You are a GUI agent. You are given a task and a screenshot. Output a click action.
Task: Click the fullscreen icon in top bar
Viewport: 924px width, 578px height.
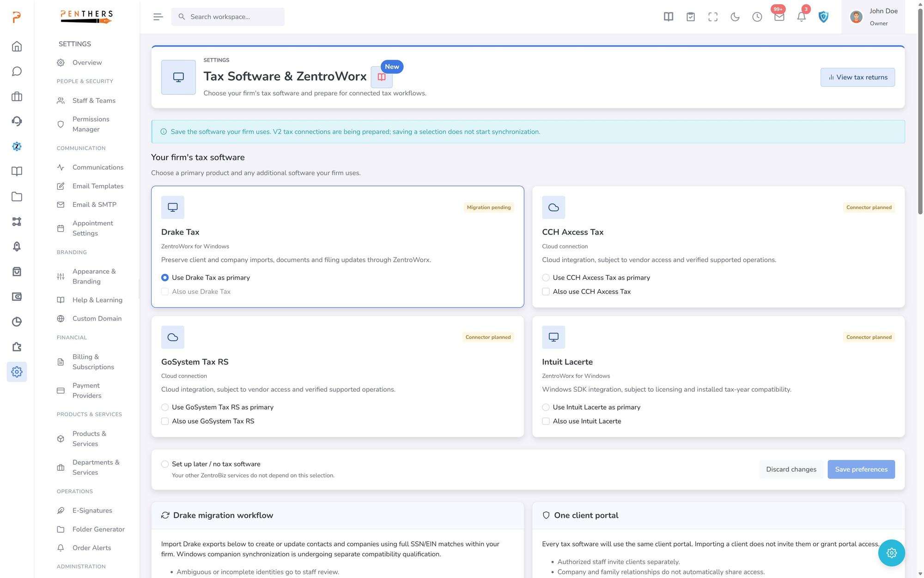pos(713,17)
